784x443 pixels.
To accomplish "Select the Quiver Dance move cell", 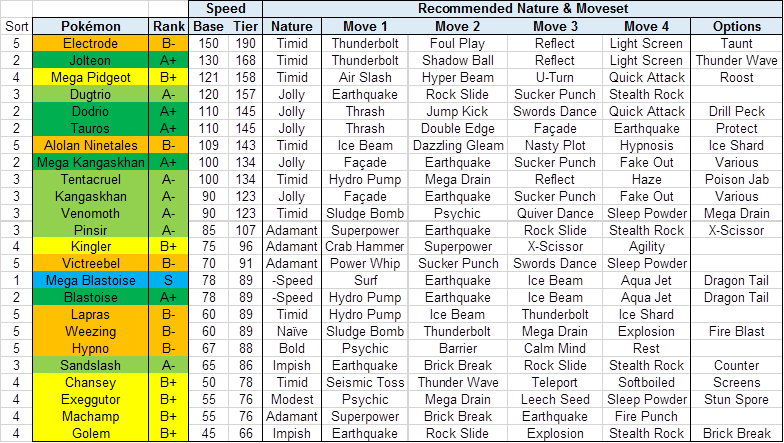I will pyautogui.click(x=554, y=214).
